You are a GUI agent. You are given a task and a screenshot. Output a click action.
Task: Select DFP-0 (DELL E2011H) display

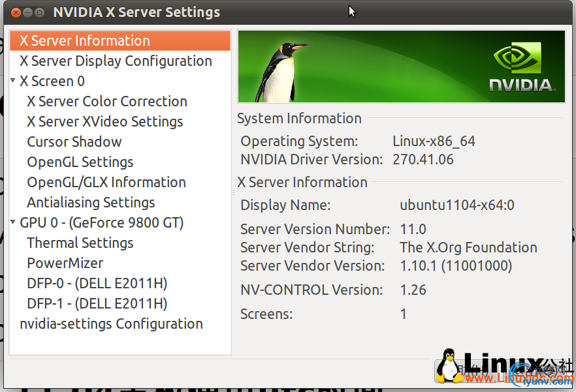click(97, 283)
